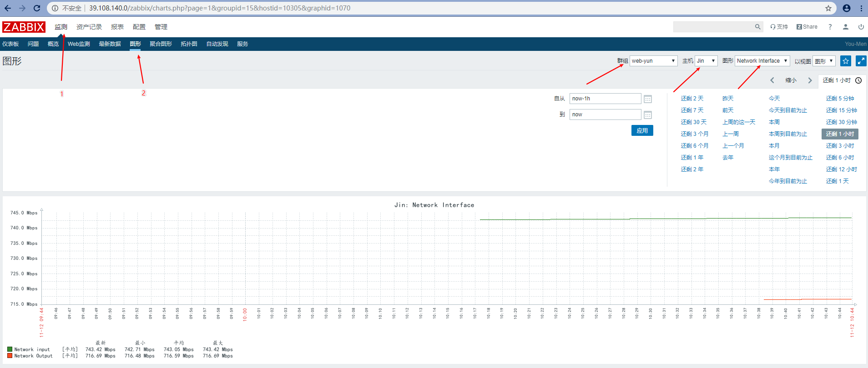
Task: Open the user profile icon
Action: [x=845, y=27]
